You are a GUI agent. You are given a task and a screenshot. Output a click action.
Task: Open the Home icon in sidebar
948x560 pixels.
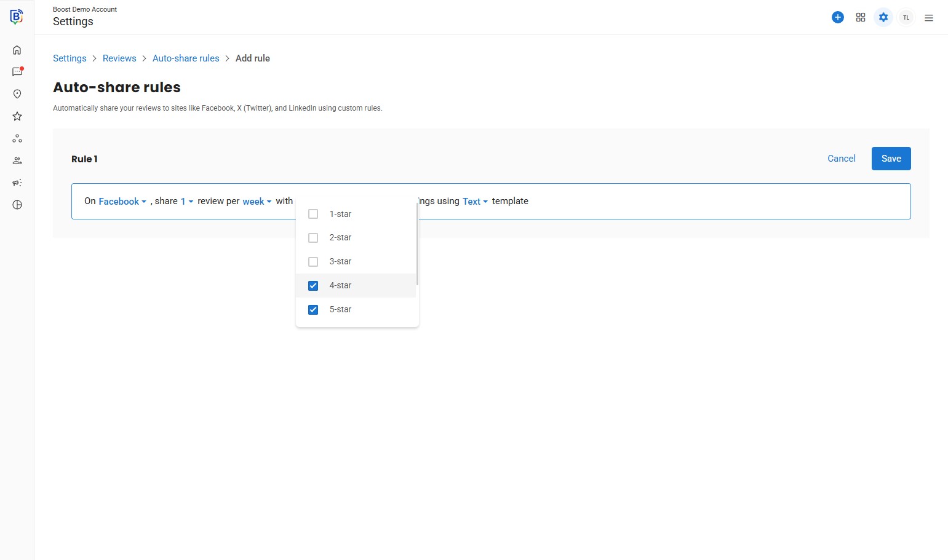tap(17, 50)
